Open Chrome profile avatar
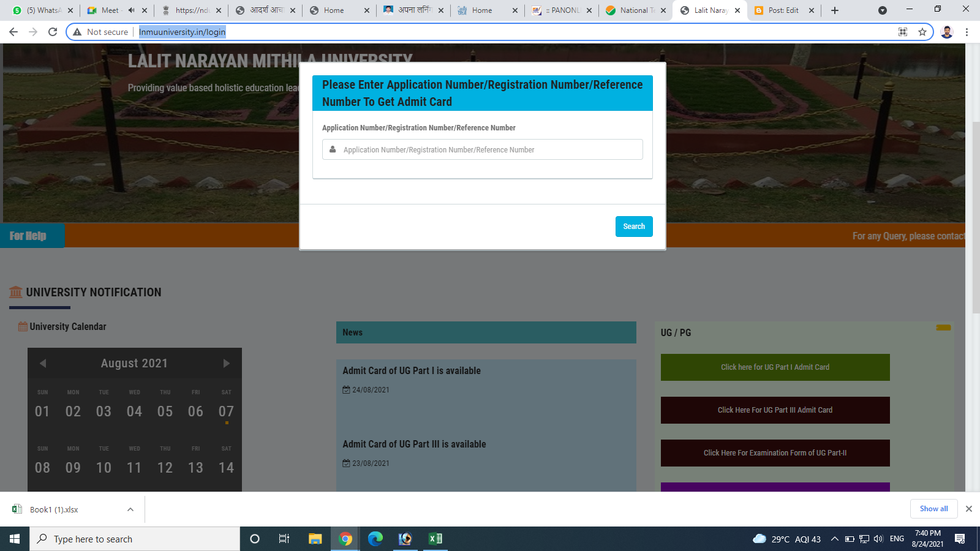Image resolution: width=980 pixels, height=551 pixels. [947, 32]
